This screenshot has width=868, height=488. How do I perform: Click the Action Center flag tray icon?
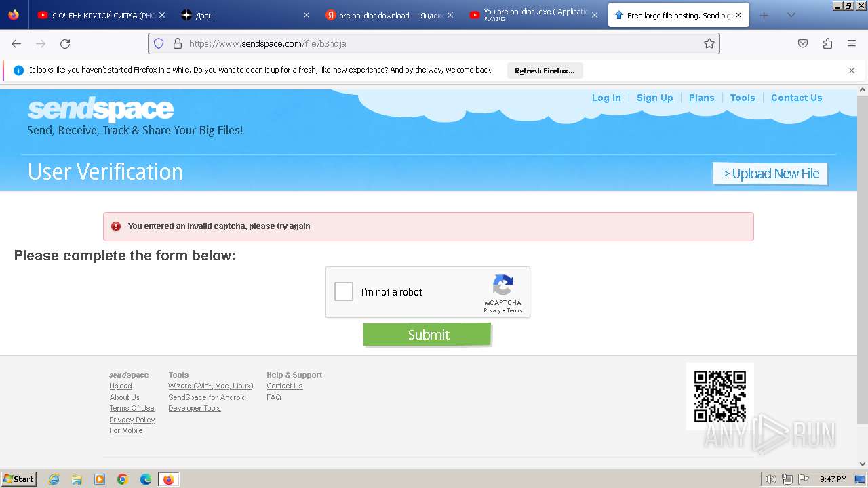(803, 479)
